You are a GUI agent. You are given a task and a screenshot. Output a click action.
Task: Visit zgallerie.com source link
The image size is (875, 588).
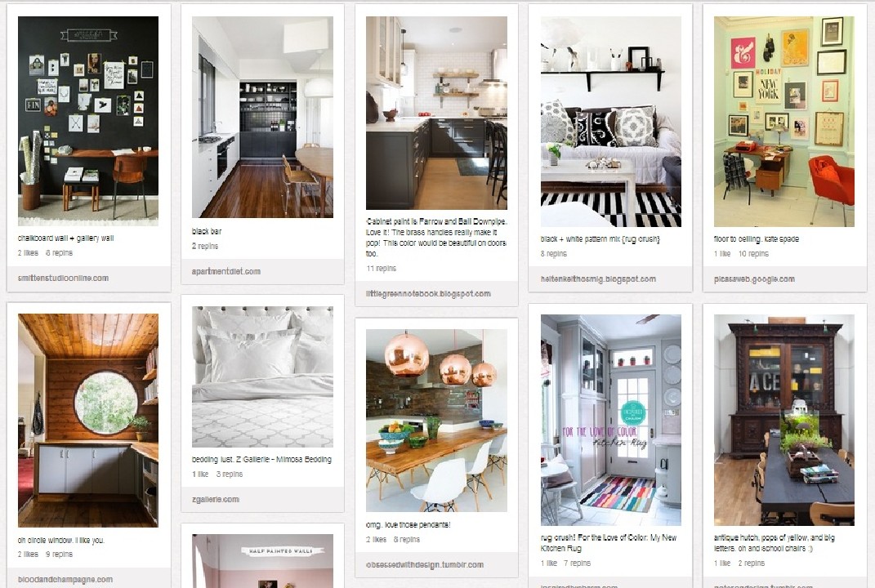coord(216,499)
